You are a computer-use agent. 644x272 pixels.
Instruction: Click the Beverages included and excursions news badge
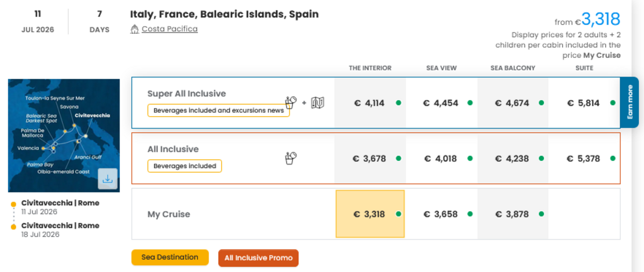click(218, 111)
